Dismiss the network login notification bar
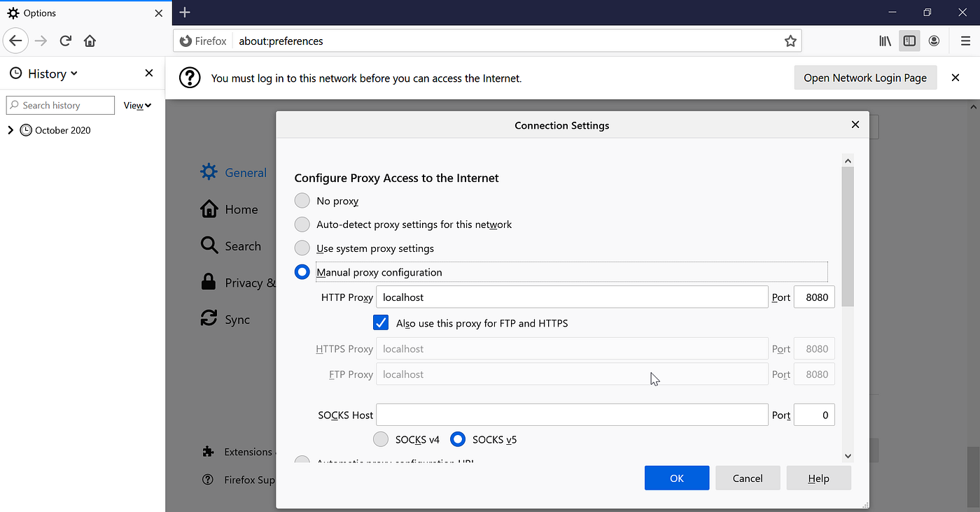 (955, 78)
